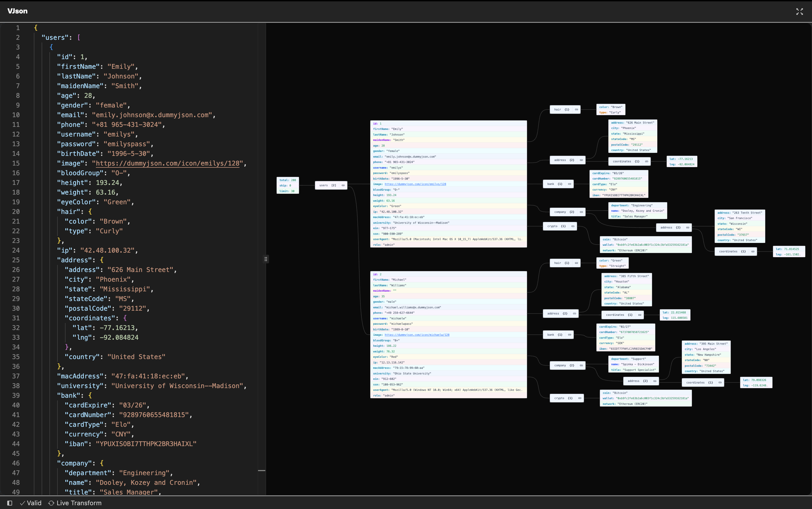Click title "Support Specialist" in company node
Image resolution: width=812 pixels, height=509 pixels.
634,370
